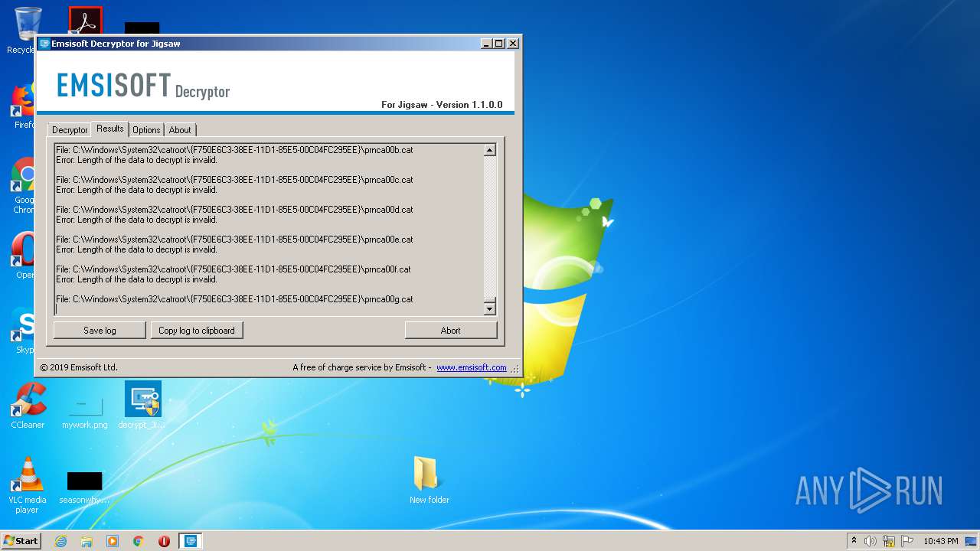Open the Options tab
Screen dimensions: 980x551
[x=146, y=130]
